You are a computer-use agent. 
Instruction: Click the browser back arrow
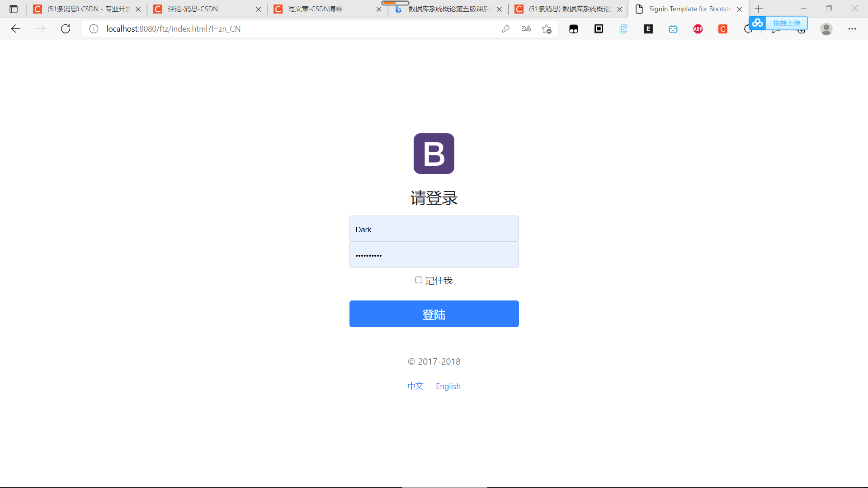tap(16, 29)
